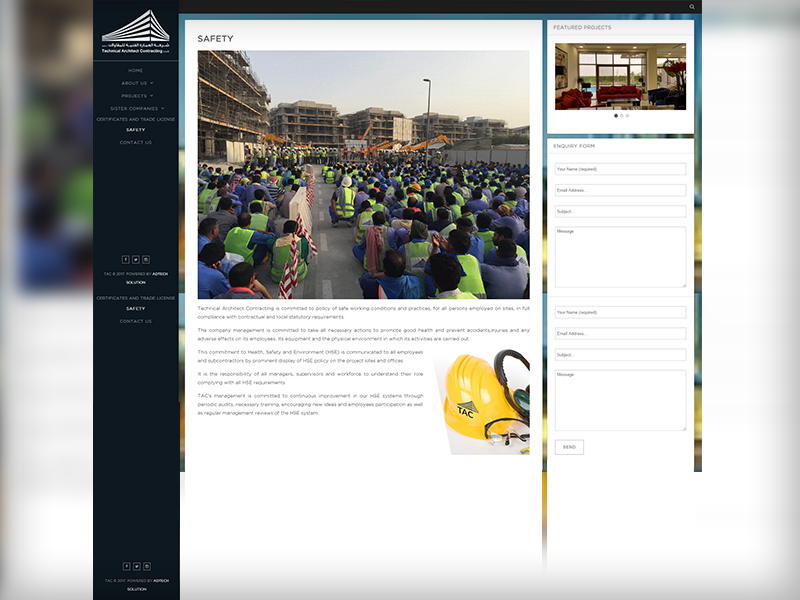Go to Home in the navigation menu
The image size is (800, 600).
click(x=135, y=71)
